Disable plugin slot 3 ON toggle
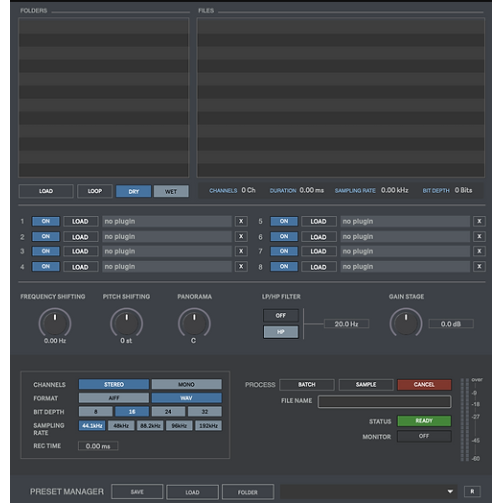 point(46,251)
